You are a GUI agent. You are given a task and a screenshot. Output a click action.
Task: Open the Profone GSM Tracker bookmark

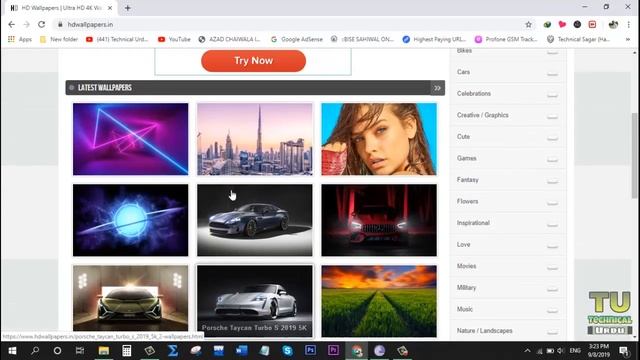point(506,39)
